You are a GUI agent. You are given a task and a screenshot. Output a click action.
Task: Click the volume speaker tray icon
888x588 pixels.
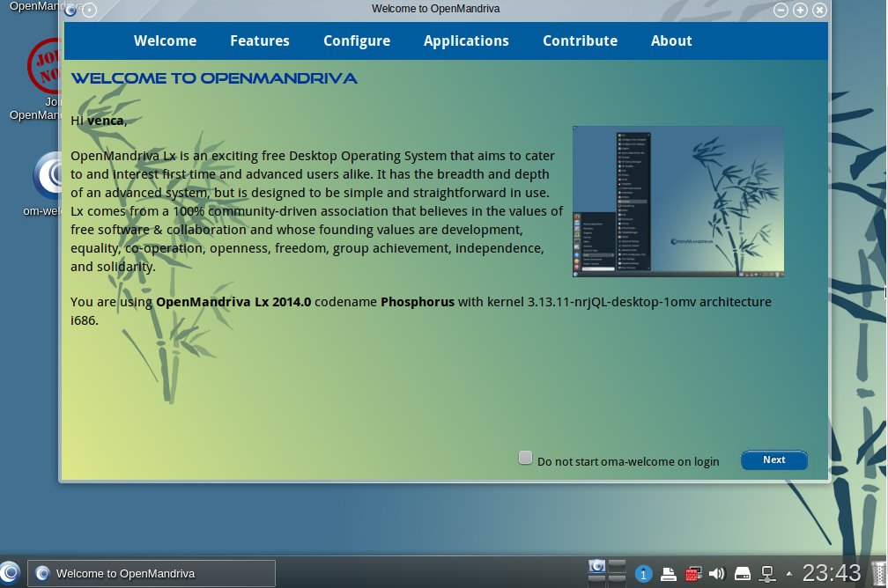[x=717, y=574]
